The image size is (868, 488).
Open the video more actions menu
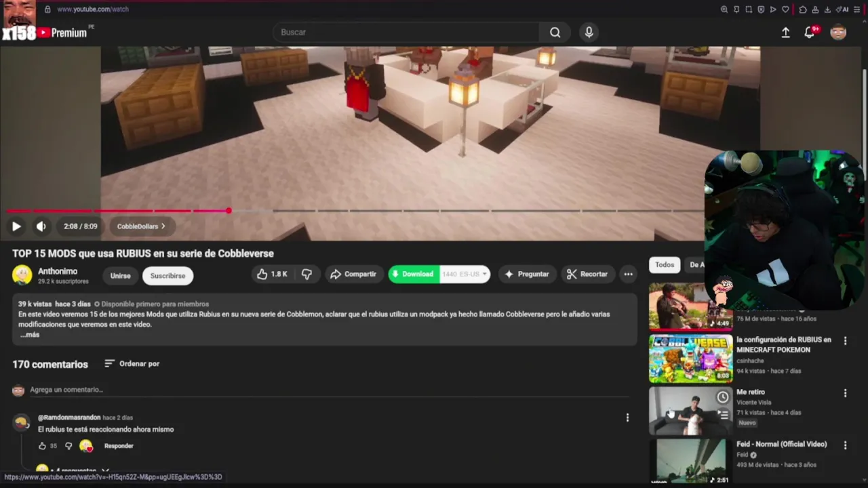pyautogui.click(x=629, y=274)
